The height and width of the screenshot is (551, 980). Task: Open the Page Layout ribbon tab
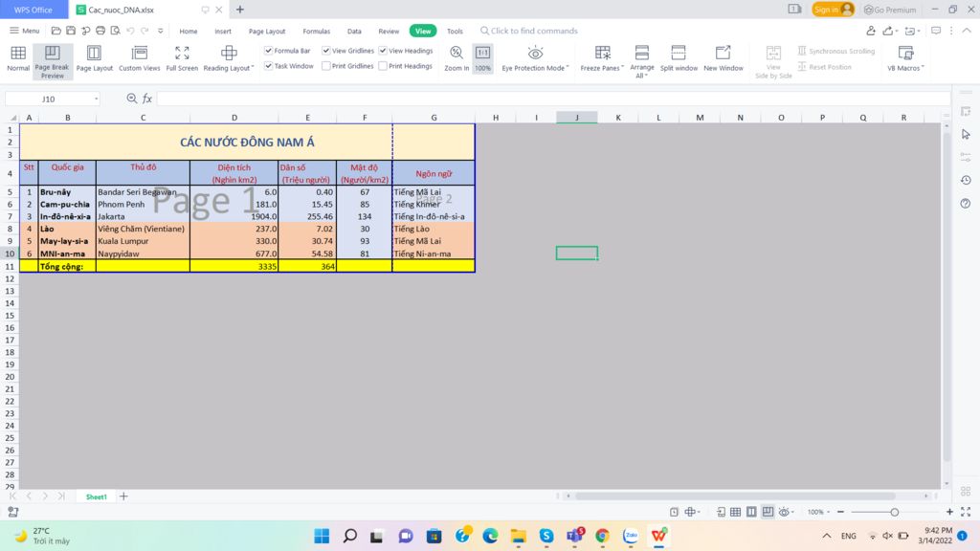[267, 32]
